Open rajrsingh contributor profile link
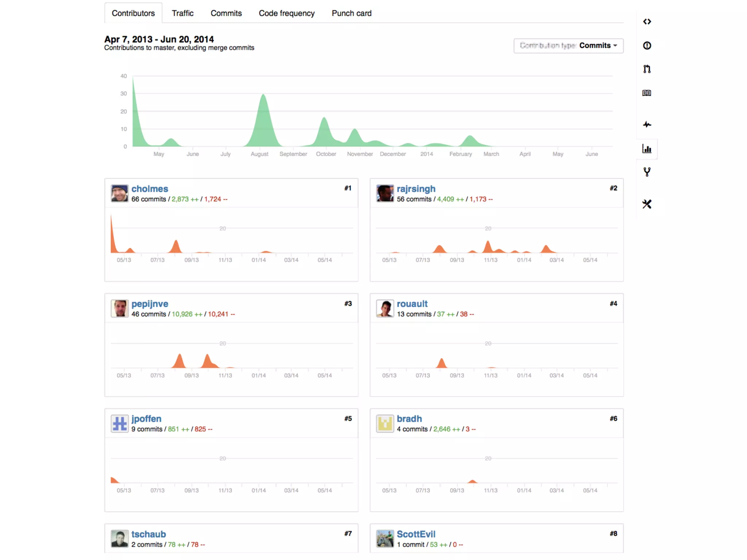The width and height of the screenshot is (747, 560). coord(416,189)
